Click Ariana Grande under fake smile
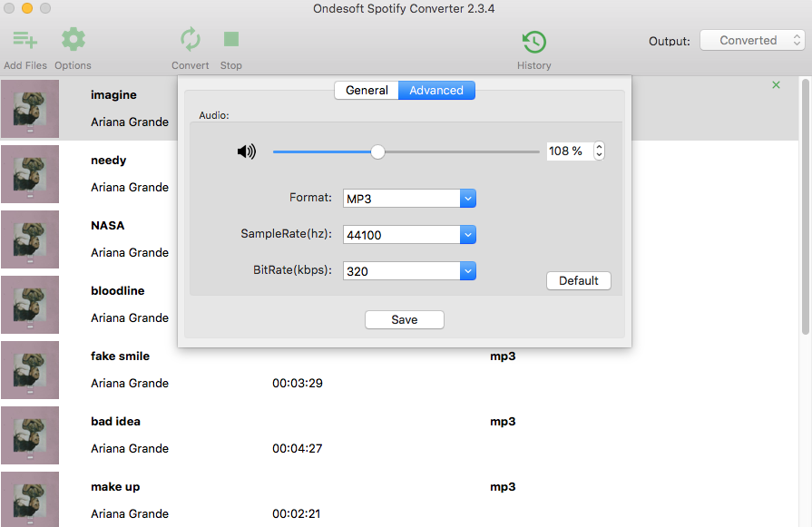 pos(130,383)
